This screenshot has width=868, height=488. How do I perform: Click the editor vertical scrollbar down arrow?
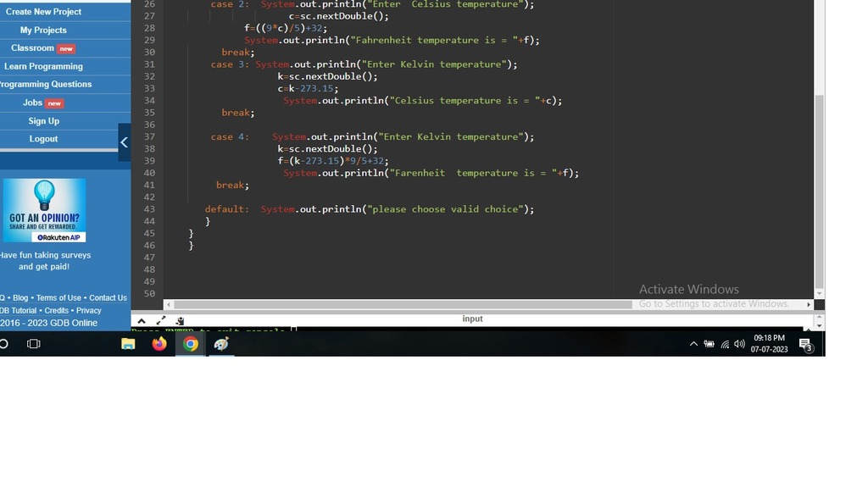(x=820, y=294)
